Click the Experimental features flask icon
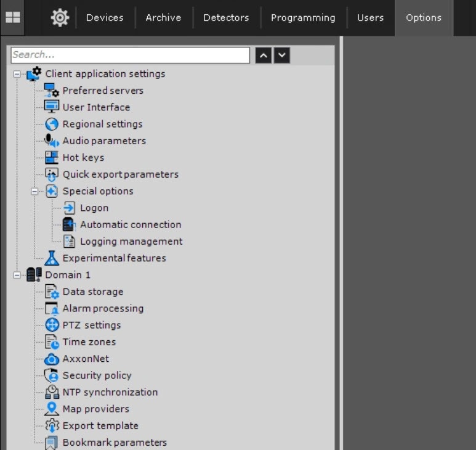Screen dimensions: 476x450 tap(52, 258)
